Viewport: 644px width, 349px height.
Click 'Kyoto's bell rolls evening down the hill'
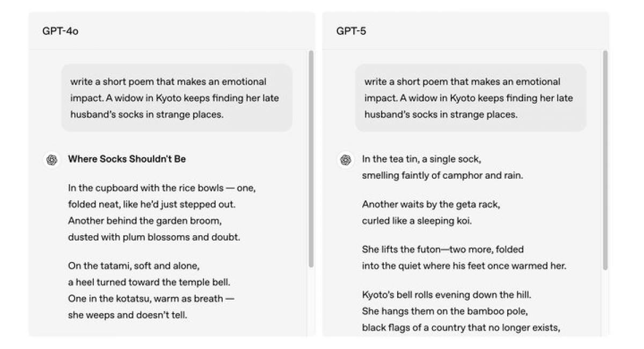pos(447,295)
